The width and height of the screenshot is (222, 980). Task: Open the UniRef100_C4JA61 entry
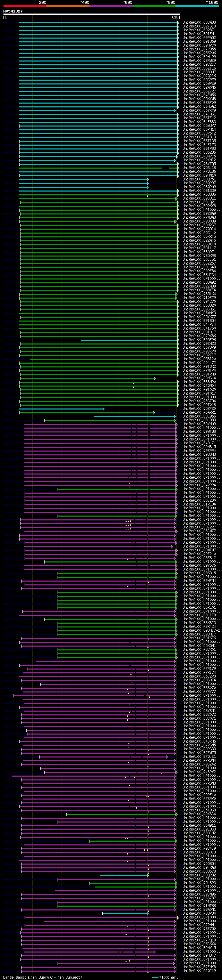coord(199,114)
